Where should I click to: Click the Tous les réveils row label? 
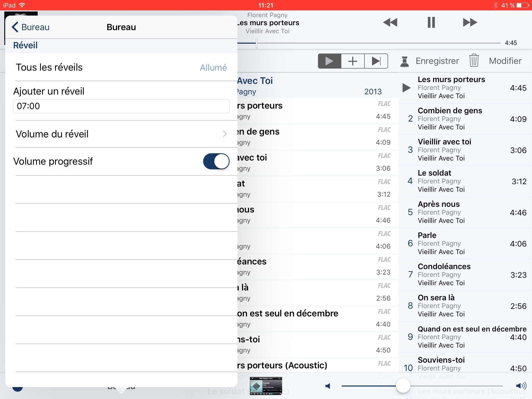tap(49, 68)
